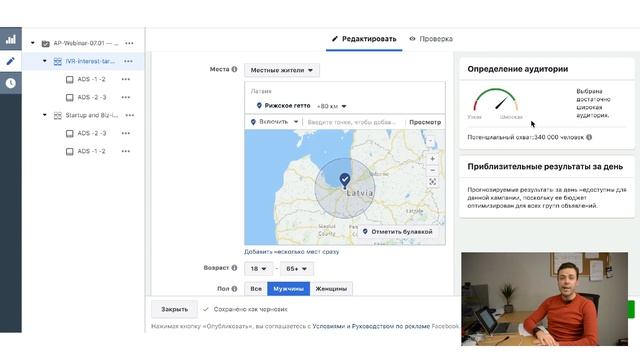Click Отметить булавкой button on map
Screen dimensions: 640x360
click(398, 231)
